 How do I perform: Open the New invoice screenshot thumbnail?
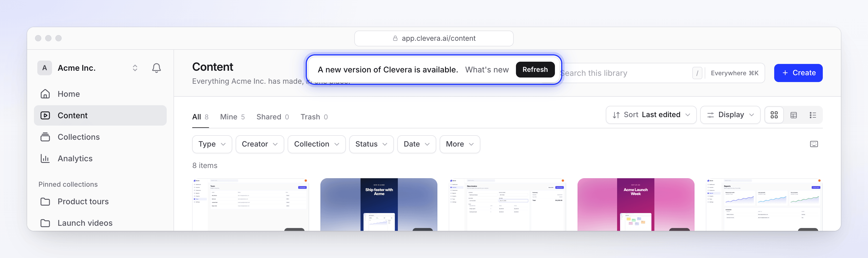click(x=507, y=204)
